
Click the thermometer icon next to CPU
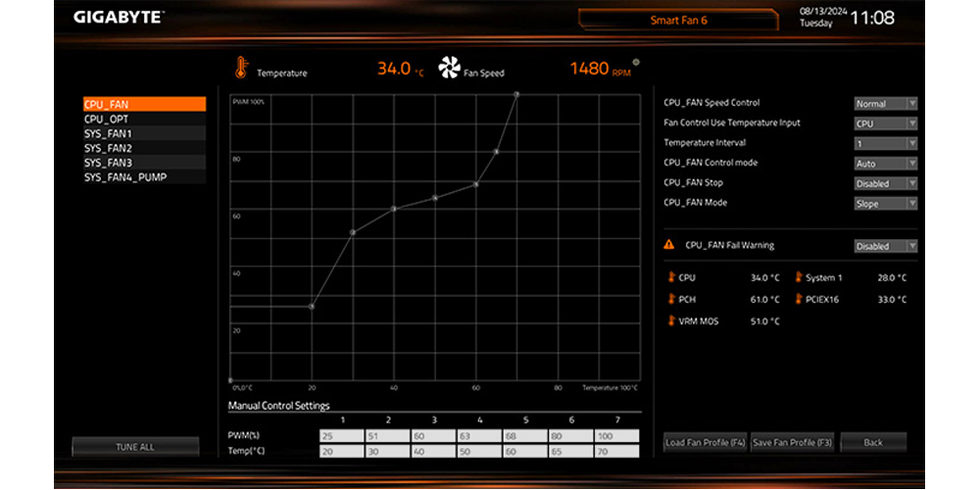(x=672, y=277)
